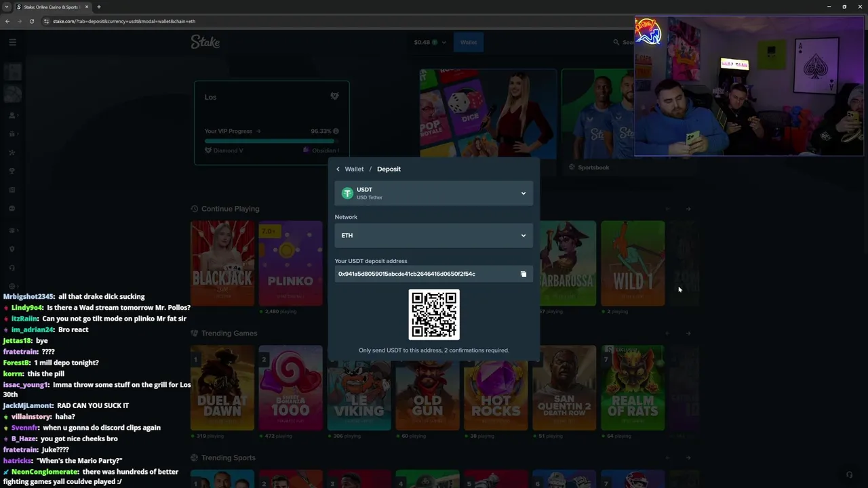The image size is (868, 488).
Task: Copy the USDT deposit address
Action: (x=523, y=274)
